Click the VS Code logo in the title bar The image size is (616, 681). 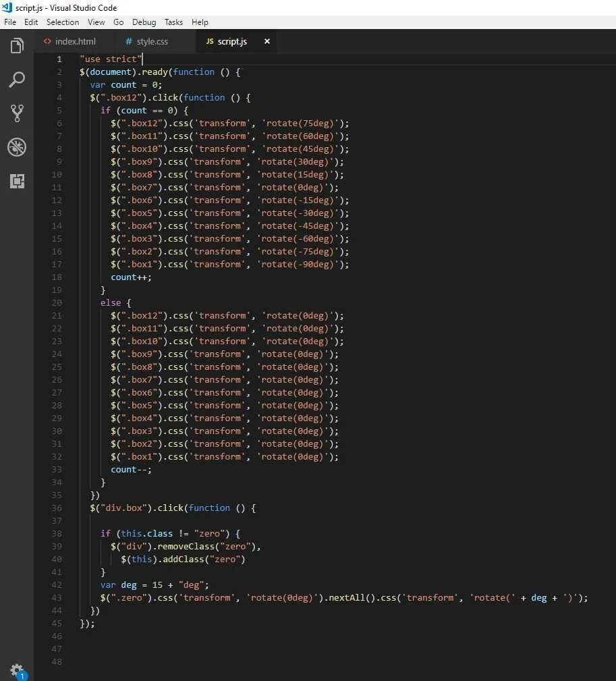7,7
